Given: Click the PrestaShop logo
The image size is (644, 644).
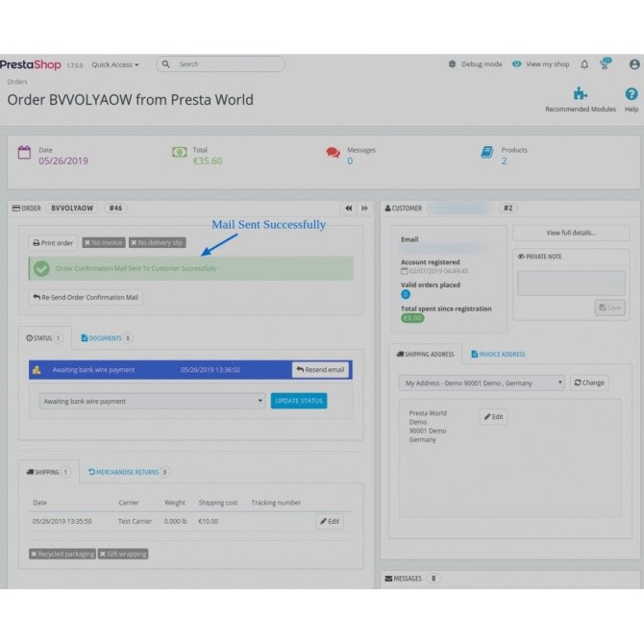Looking at the screenshot, I should [x=31, y=64].
